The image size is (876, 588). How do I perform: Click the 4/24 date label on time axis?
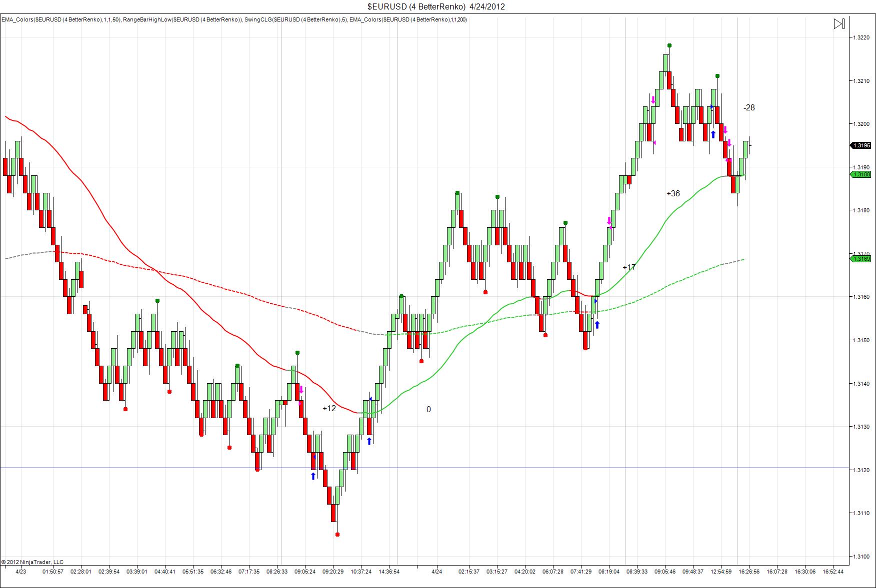coord(437,572)
